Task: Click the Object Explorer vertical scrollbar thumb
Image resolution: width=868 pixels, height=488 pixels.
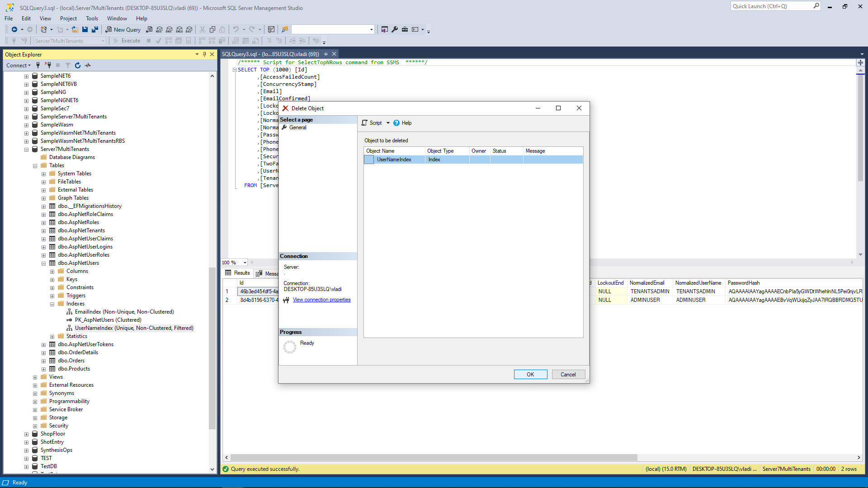Action: tap(212, 348)
